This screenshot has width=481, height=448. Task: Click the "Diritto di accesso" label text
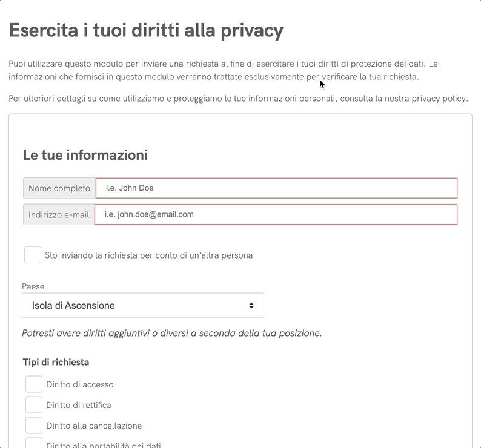click(80, 384)
